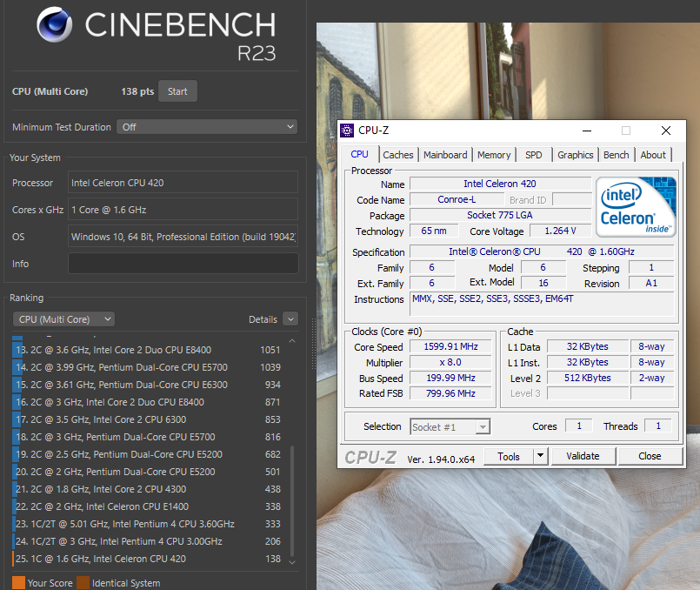Select ranking row 15 Pentium Dual-Core E6300
Screen dimensions: 700x590
[147, 385]
